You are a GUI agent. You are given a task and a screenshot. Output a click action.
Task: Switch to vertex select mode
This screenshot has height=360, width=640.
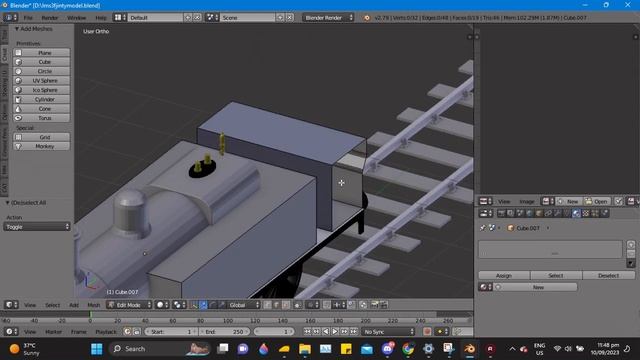tap(267, 305)
